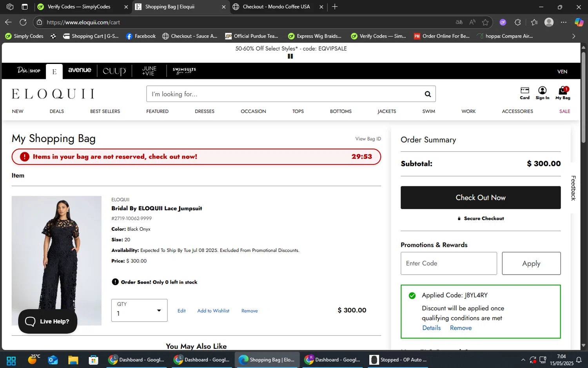Screen dimensions: 588x368
Task: Open the read aloud icon
Action: [472, 22]
